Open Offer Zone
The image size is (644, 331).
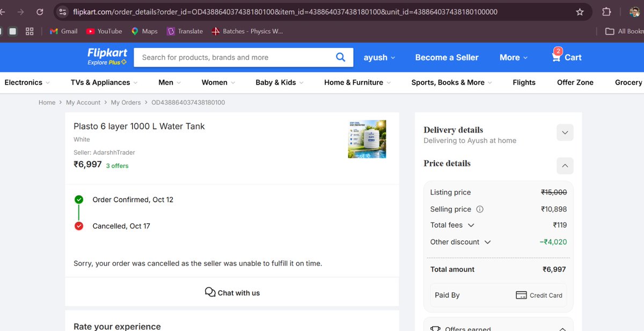[575, 83]
